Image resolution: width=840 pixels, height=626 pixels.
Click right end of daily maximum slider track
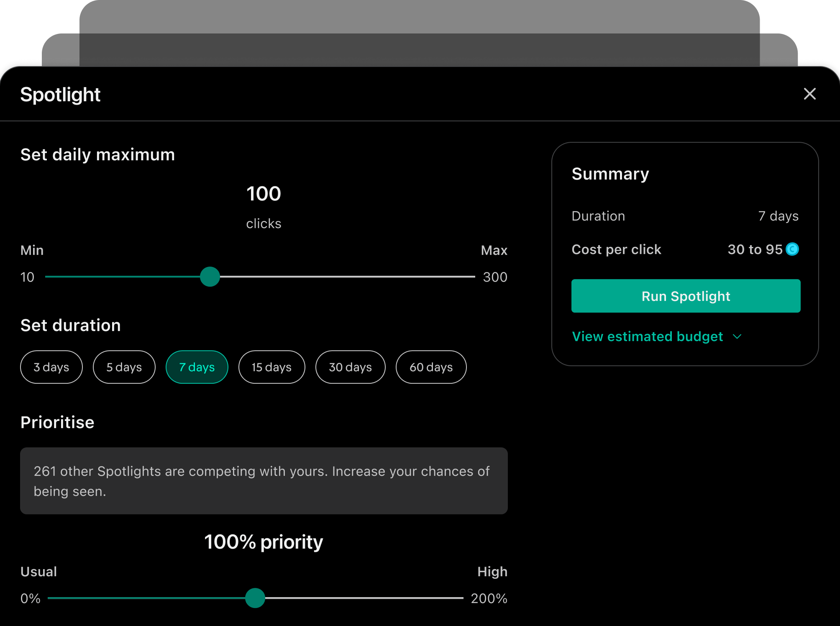point(471,277)
